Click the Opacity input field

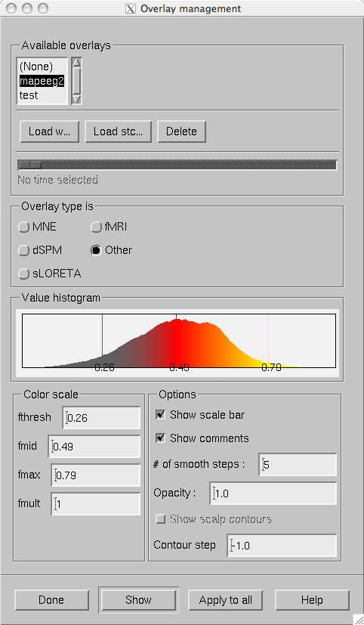[273, 494]
